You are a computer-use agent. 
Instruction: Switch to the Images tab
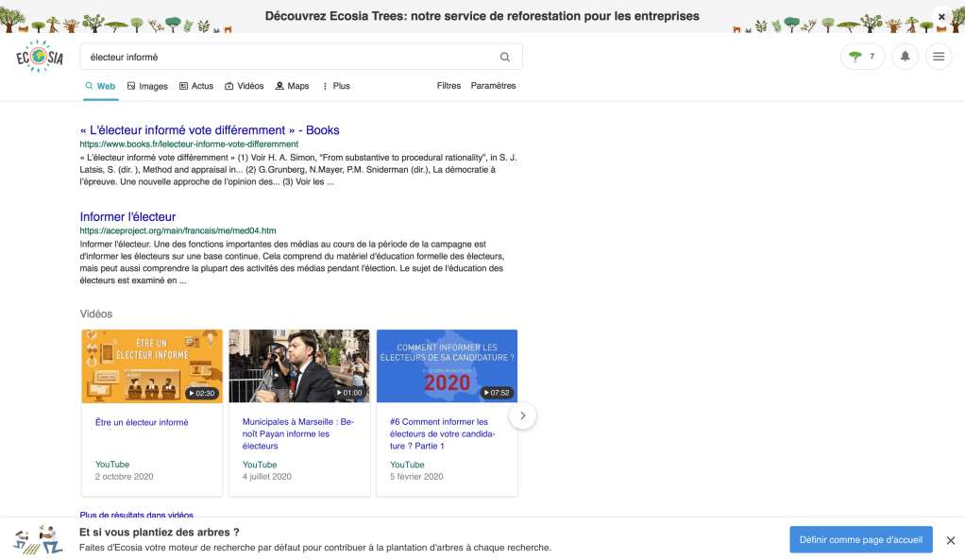click(147, 86)
